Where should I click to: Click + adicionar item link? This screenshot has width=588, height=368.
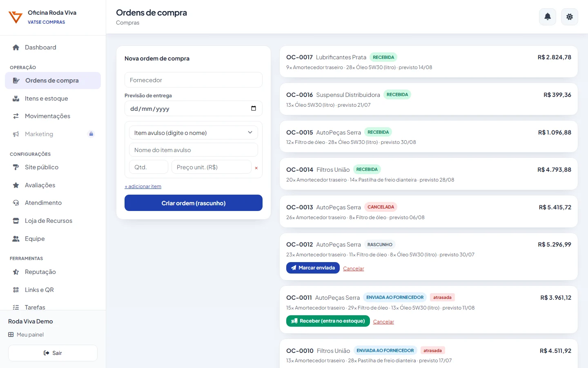coord(143,186)
